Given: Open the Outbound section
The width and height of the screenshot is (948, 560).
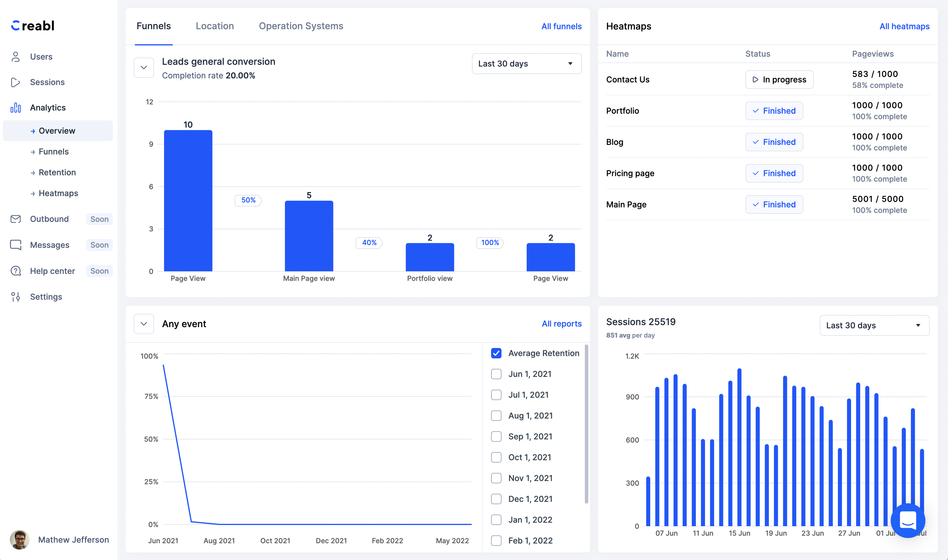Looking at the screenshot, I should click(49, 219).
